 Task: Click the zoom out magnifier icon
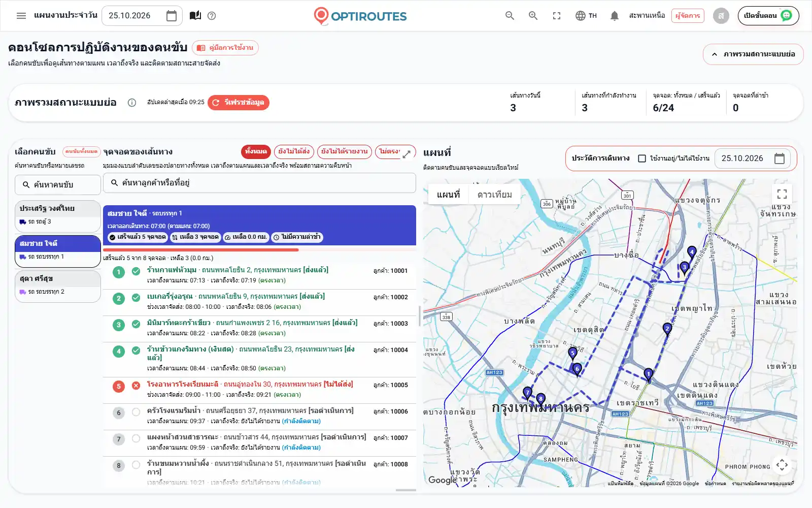[510, 16]
